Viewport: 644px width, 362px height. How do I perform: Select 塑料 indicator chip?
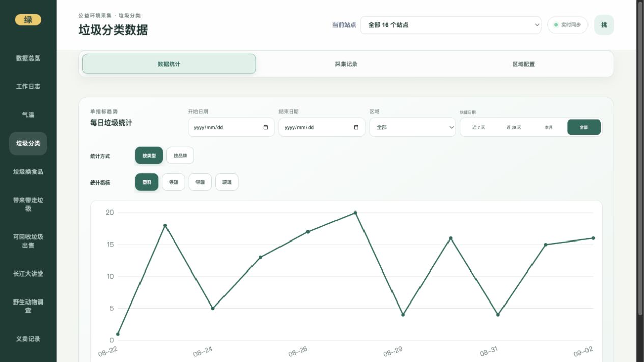147,182
